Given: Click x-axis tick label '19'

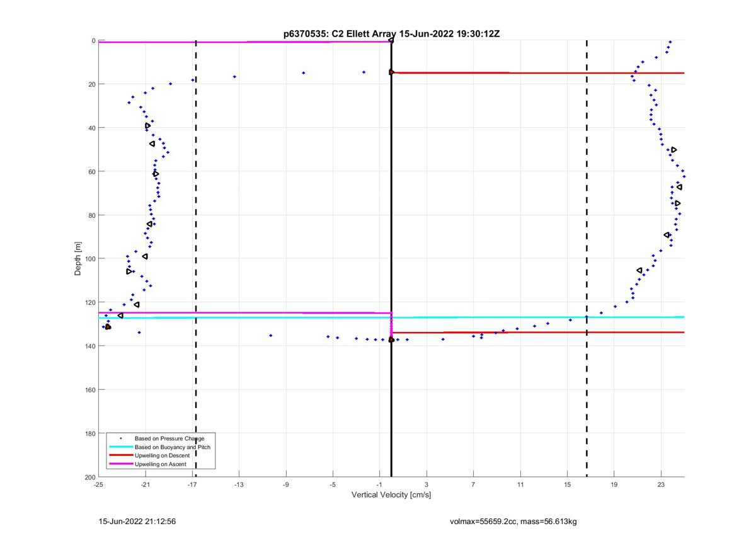Looking at the screenshot, I should click(x=614, y=484).
